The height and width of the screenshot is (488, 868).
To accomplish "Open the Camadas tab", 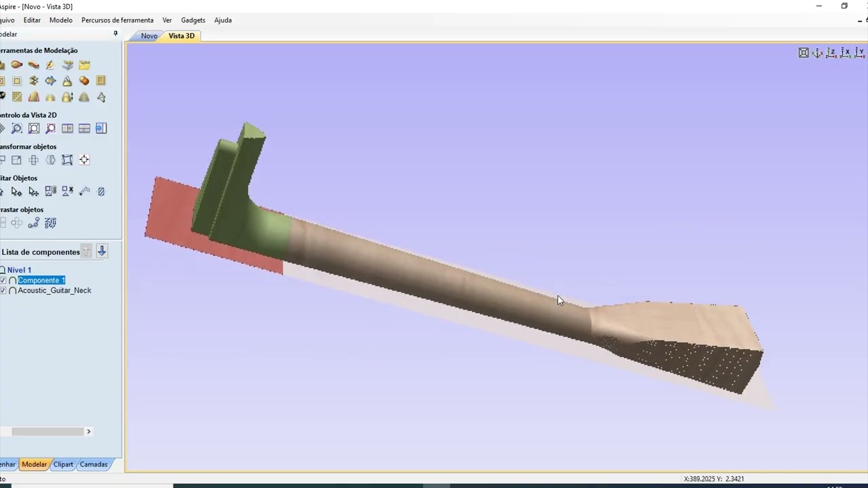I will tap(94, 464).
